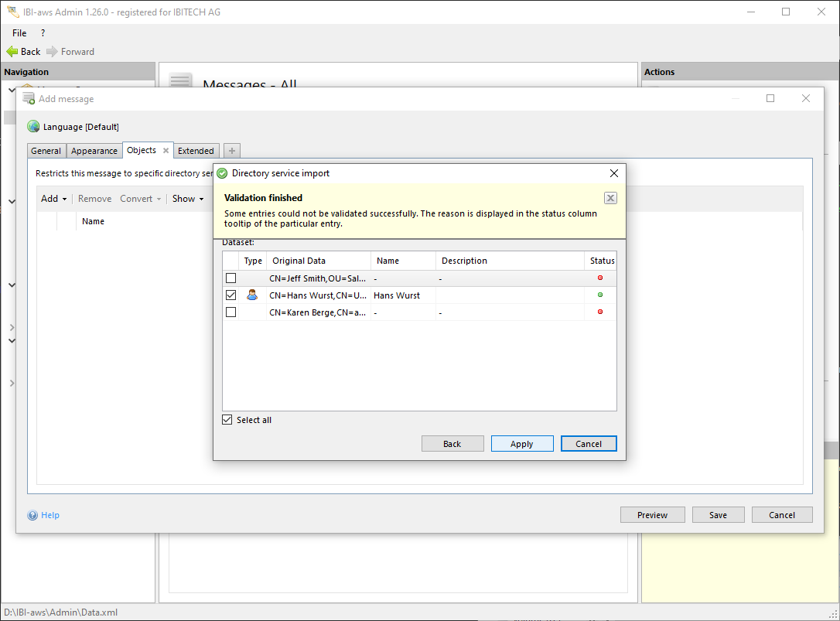Toggle the Select all checkbox
This screenshot has width=840, height=621.
[x=227, y=420]
